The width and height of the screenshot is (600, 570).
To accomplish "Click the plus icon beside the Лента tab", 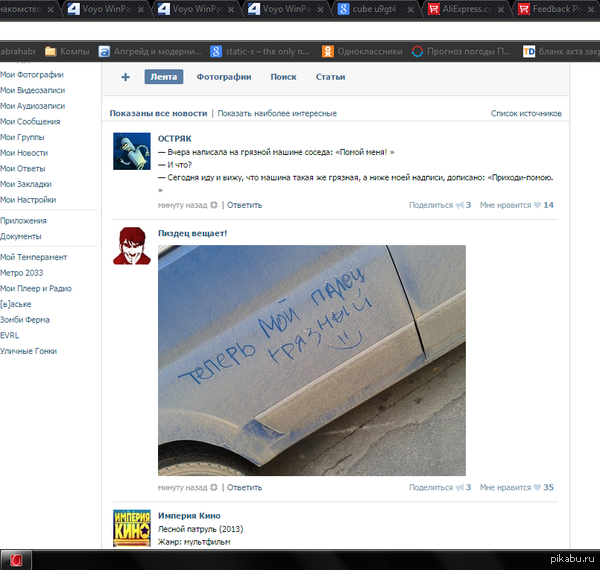I will [125, 77].
